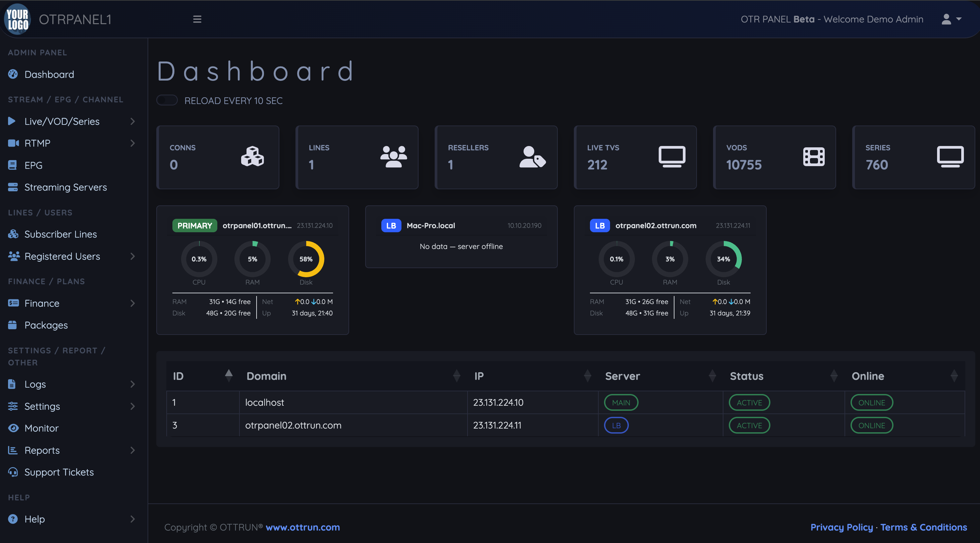This screenshot has height=543, width=980.
Task: Open the Privacy Policy link
Action: (841, 527)
